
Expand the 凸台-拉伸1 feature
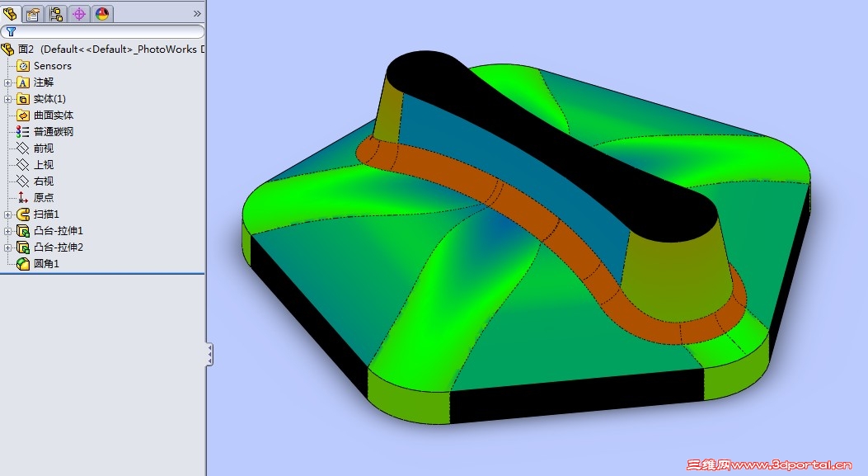7,231
